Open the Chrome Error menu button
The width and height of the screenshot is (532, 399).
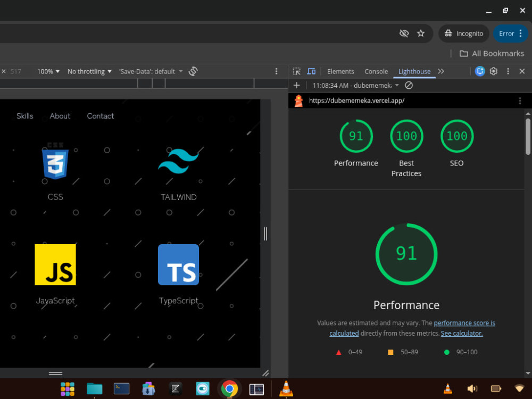[510, 33]
